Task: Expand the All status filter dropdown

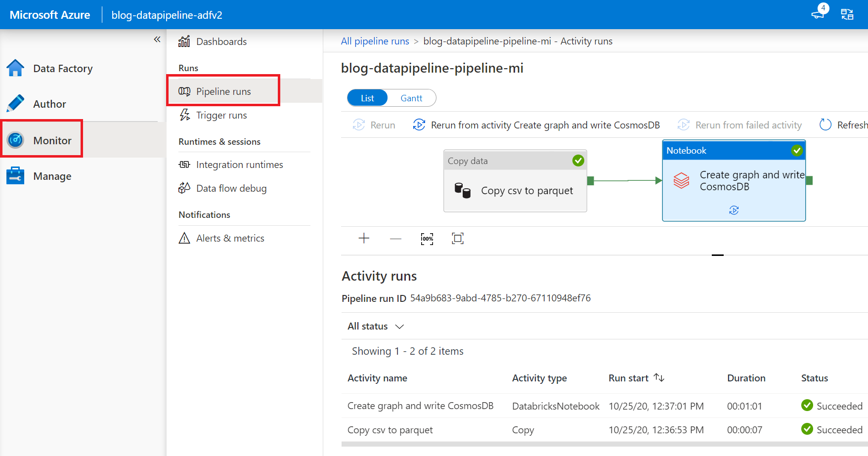Action: [376, 327]
